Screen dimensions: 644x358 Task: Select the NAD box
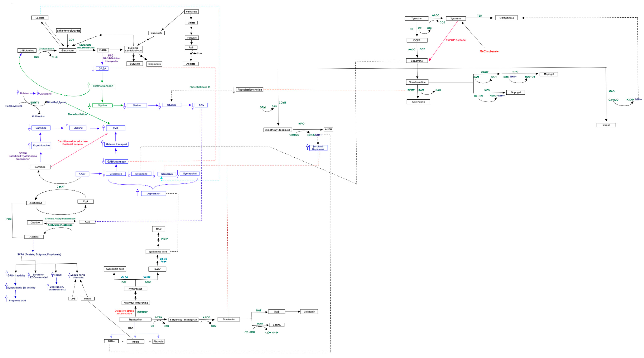click(x=158, y=229)
